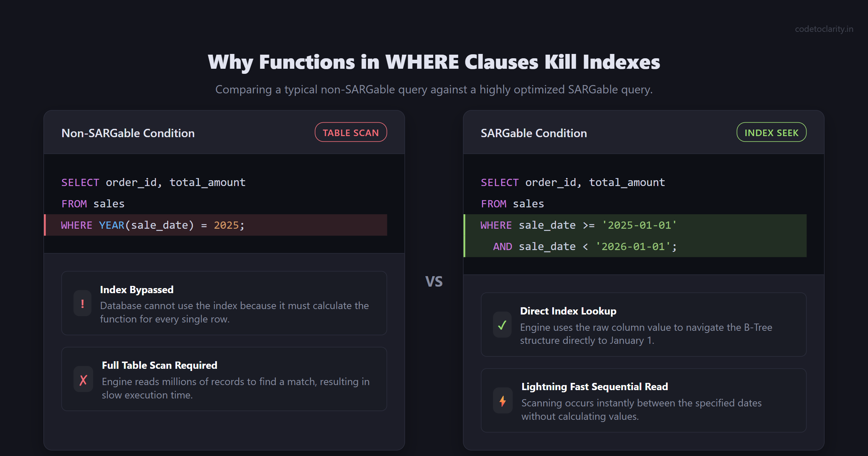The height and width of the screenshot is (456, 868).
Task: Select the "Non-SARGable Condition" heading
Action: click(128, 133)
